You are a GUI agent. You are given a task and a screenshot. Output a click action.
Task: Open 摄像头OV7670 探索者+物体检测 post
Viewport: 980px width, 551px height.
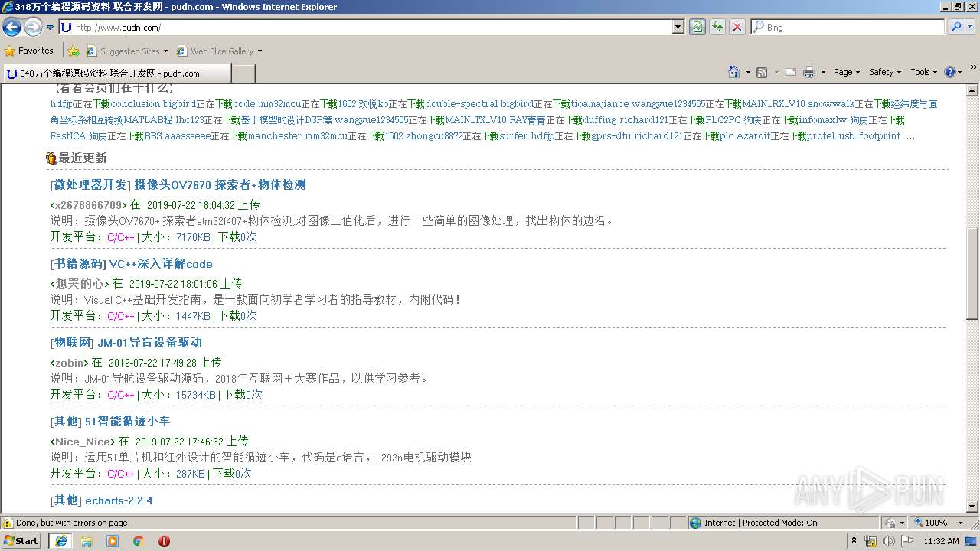(x=220, y=185)
